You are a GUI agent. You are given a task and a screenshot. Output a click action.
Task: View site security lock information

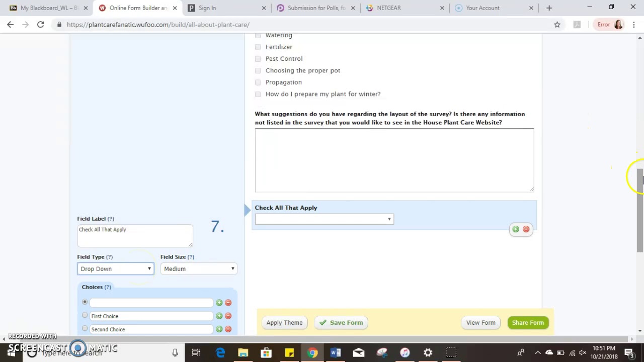(59, 25)
